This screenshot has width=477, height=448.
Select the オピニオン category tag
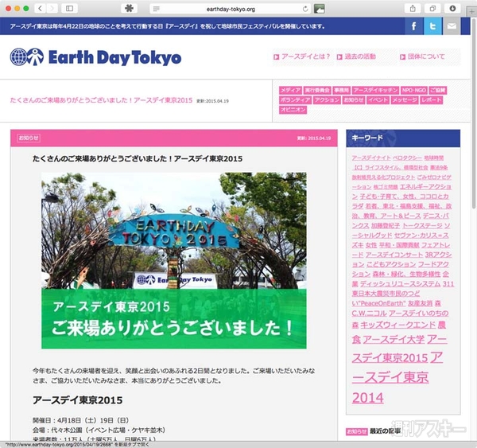pyautogui.click(x=293, y=110)
